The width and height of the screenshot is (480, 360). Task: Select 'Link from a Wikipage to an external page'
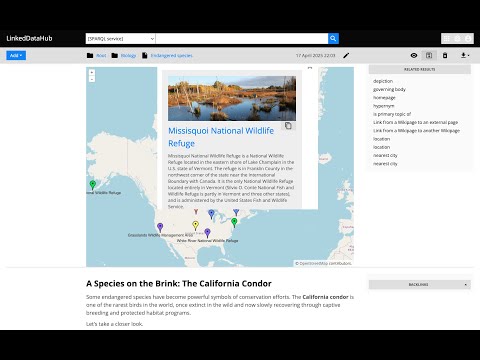(415, 122)
